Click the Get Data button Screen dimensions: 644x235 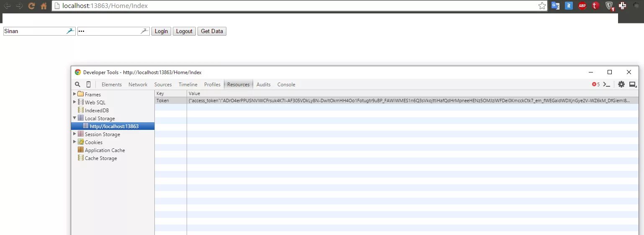[212, 31]
